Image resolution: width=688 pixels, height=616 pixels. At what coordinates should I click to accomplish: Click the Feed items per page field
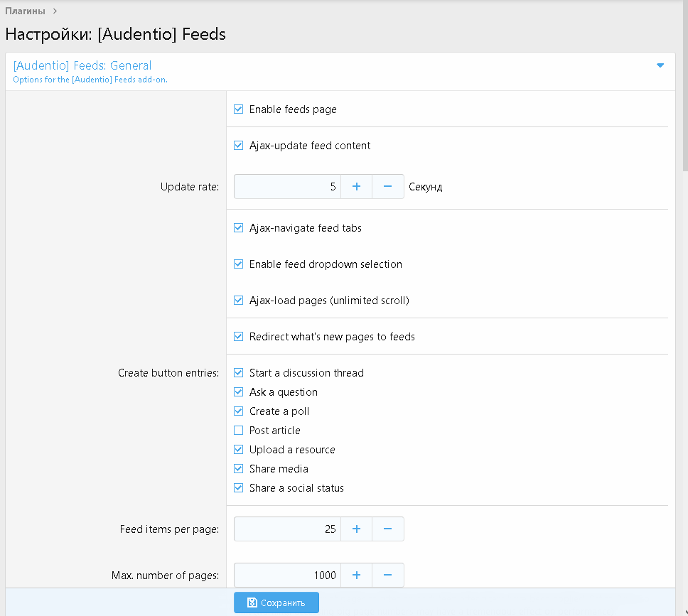(287, 529)
